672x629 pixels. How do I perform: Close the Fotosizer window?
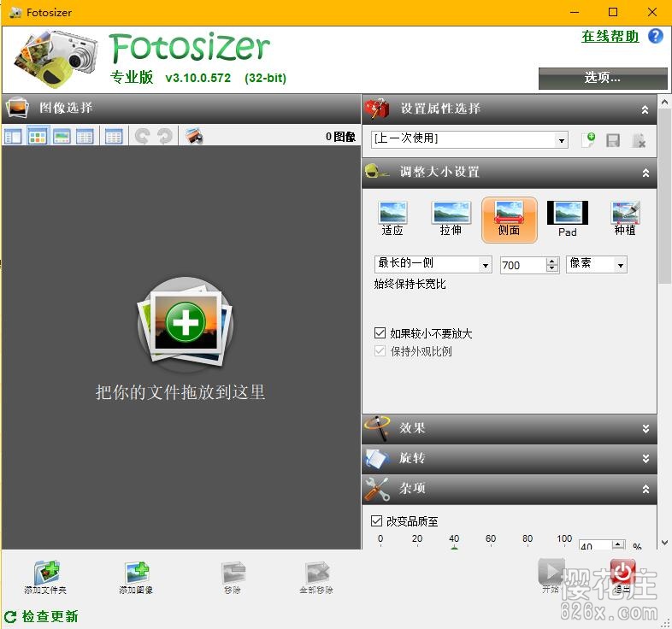pyautogui.click(x=651, y=13)
